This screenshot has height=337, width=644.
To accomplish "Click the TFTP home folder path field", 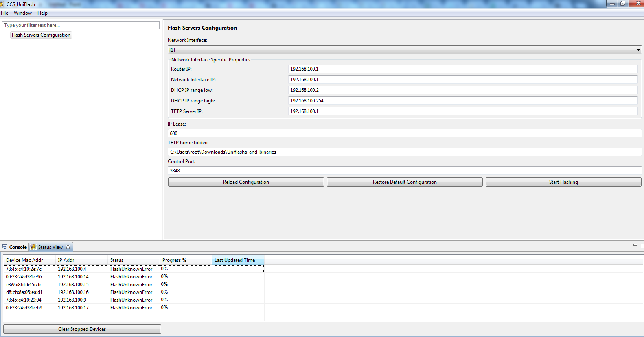I will pyautogui.click(x=405, y=152).
